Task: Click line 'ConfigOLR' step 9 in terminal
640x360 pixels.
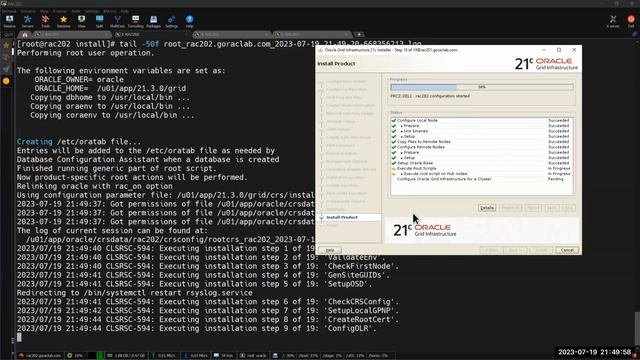Action: click(x=196, y=329)
